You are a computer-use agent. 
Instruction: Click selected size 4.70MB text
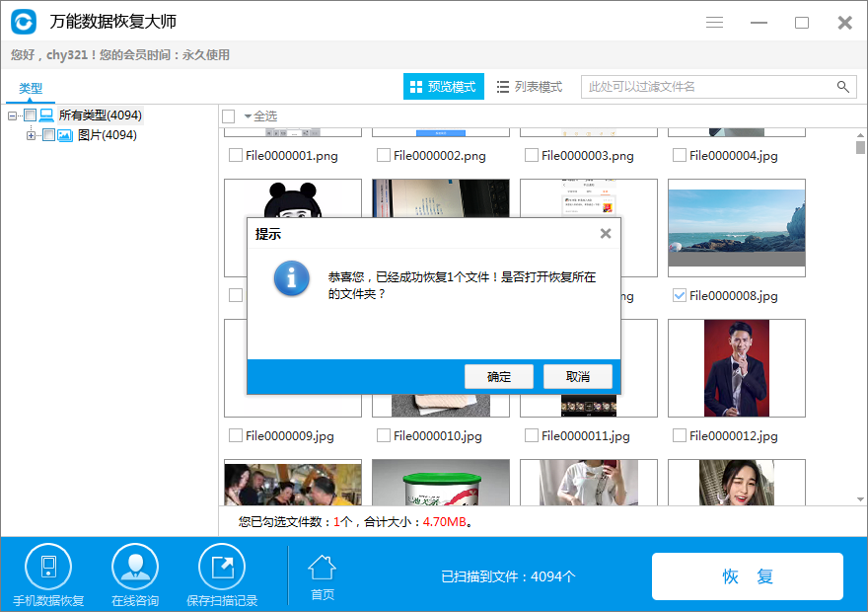click(445, 522)
